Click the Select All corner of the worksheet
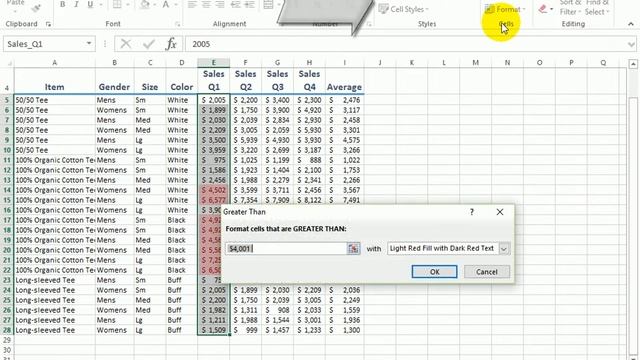The image size is (640, 360). [8, 63]
